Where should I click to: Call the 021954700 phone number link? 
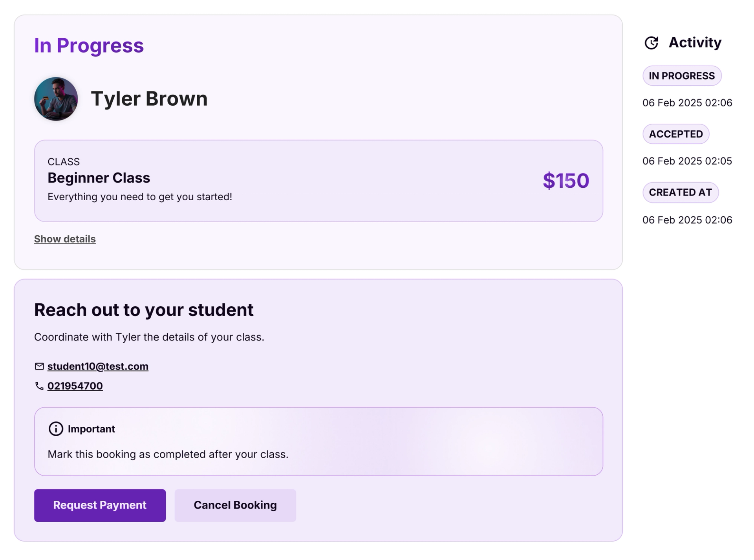click(75, 386)
